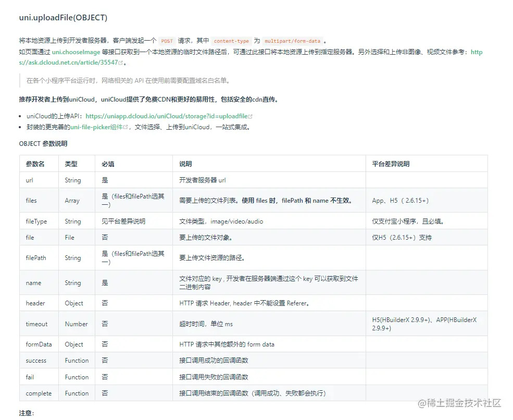This screenshot has height=420, width=513.
Task: Select the complete parameter name cell
Action: tap(39, 393)
